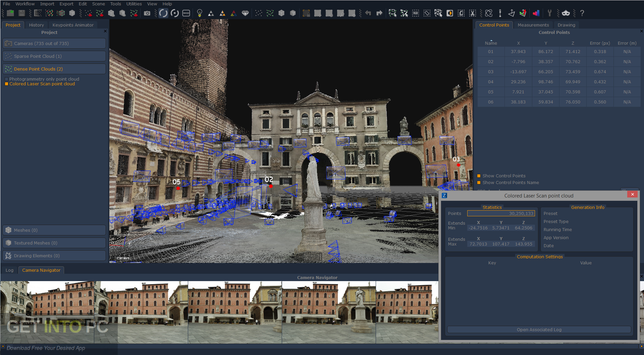The width and height of the screenshot is (644, 355).
Task: Uncheck Show Control Points
Action: (x=478, y=176)
